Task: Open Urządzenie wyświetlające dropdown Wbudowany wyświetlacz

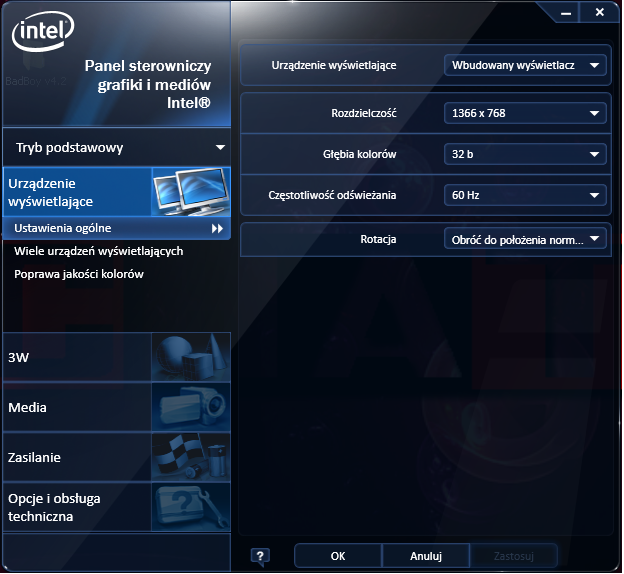Action: (x=525, y=65)
